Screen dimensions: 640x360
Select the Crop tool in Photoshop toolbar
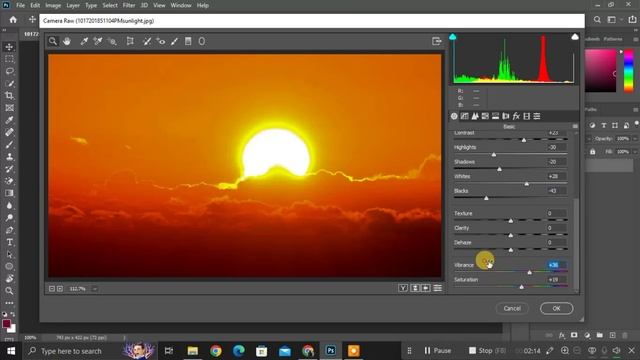(x=9, y=96)
